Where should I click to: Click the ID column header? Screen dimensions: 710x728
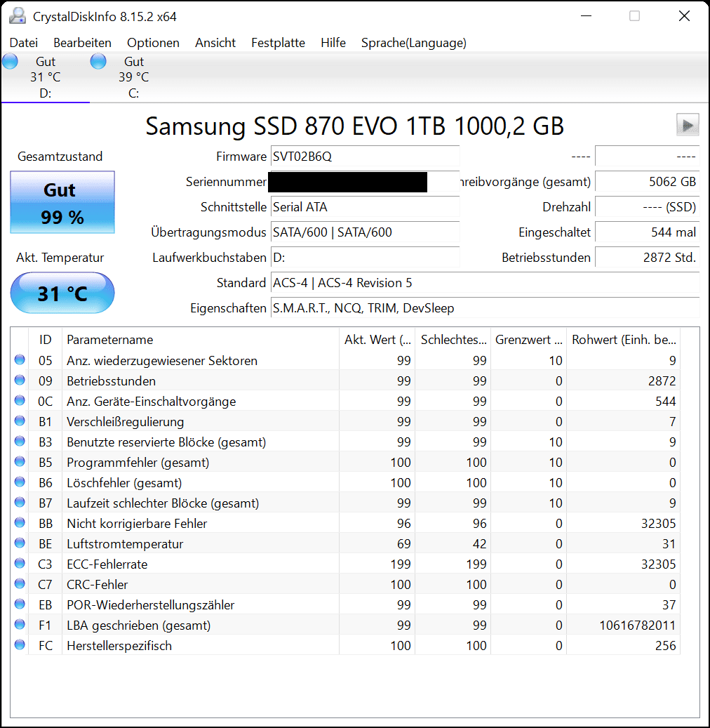(x=45, y=339)
